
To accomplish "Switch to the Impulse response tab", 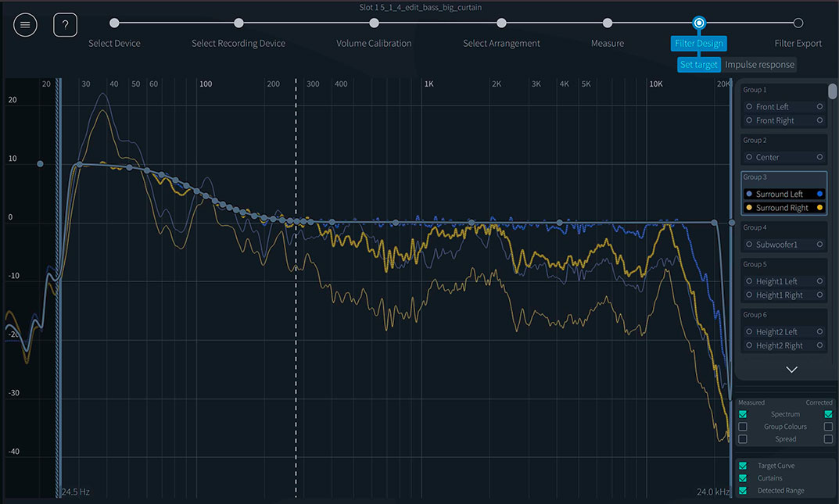I will pyautogui.click(x=759, y=65).
